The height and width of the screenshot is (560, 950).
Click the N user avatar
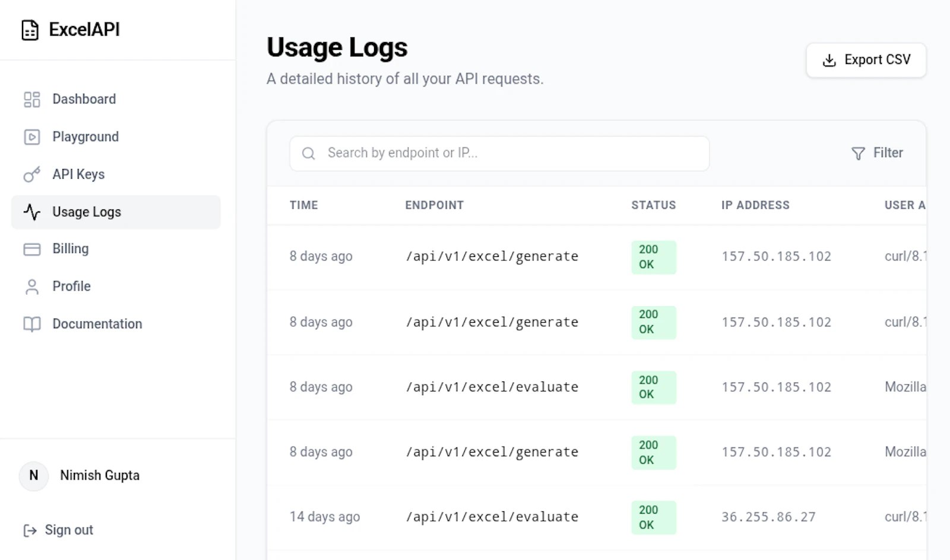[34, 476]
